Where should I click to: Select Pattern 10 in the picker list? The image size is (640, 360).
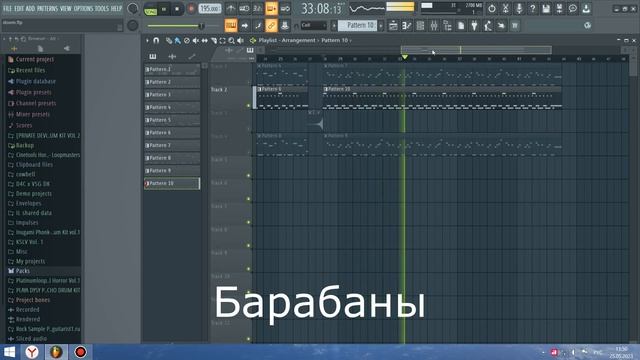point(172,184)
